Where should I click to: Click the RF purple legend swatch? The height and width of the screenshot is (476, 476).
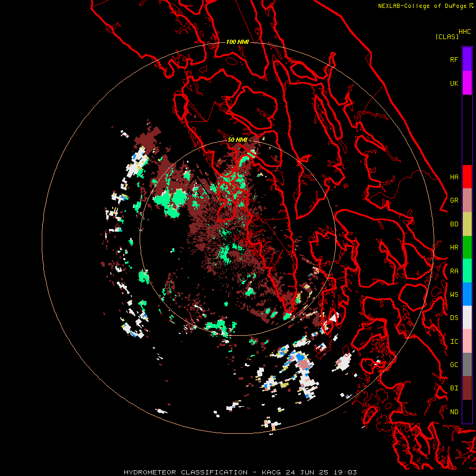click(x=467, y=59)
